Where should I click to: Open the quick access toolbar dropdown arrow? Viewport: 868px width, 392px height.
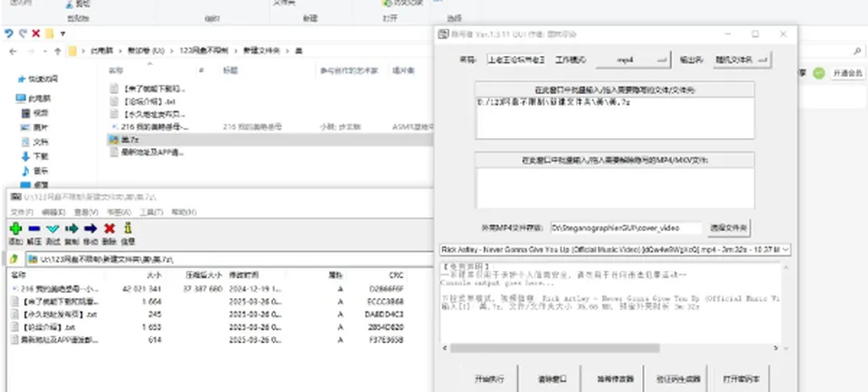coord(62,33)
